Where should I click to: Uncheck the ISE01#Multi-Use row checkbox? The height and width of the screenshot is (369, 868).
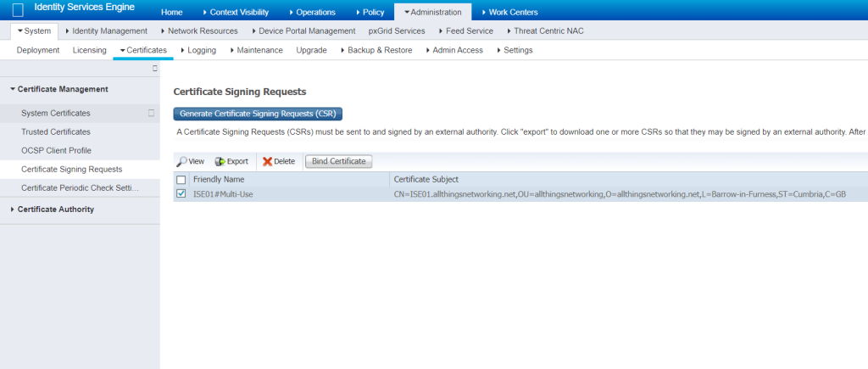(181, 194)
